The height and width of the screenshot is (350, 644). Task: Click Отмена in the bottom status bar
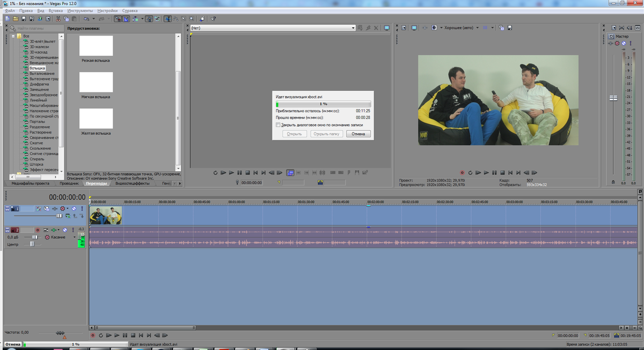click(13, 344)
